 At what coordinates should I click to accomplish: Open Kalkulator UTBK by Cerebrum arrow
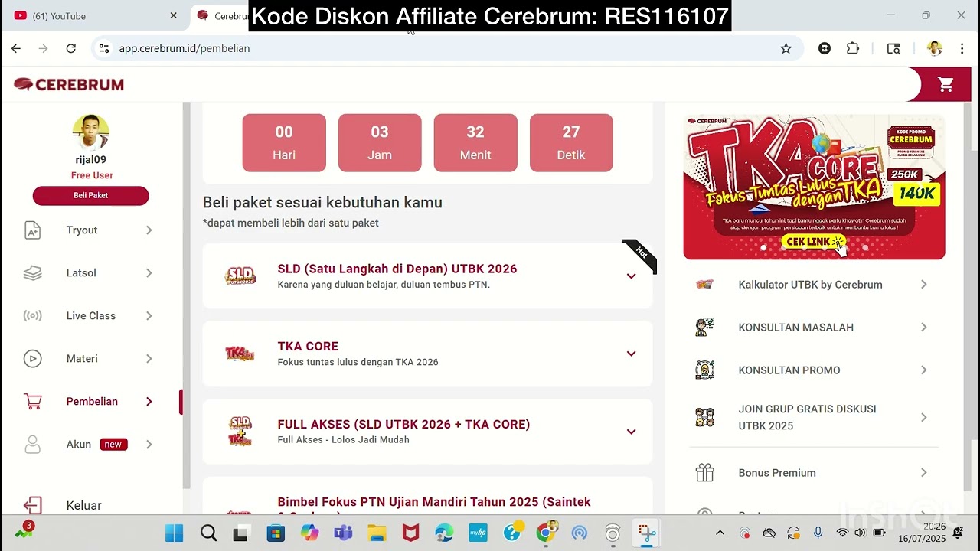(923, 285)
